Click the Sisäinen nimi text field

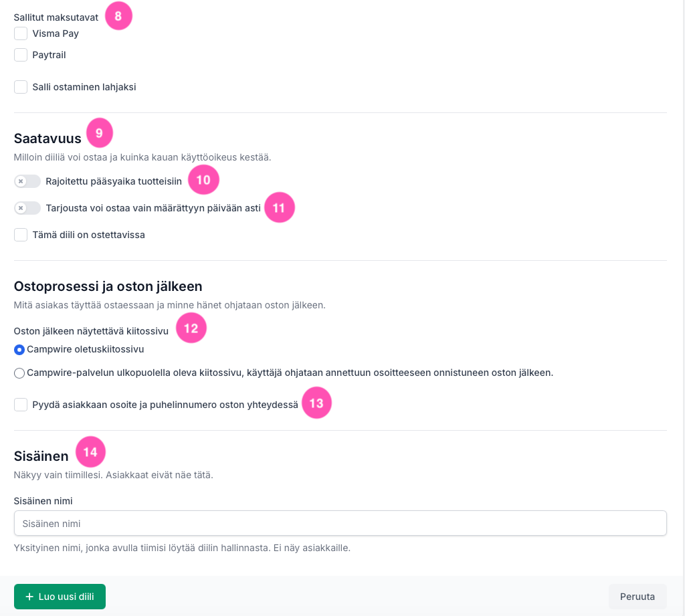coord(340,524)
